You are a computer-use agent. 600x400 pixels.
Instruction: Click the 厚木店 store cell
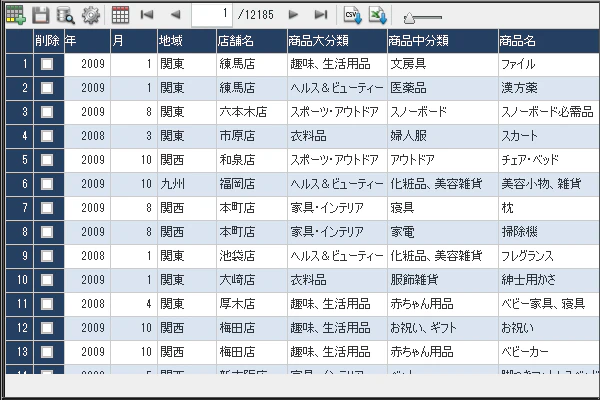[252, 304]
